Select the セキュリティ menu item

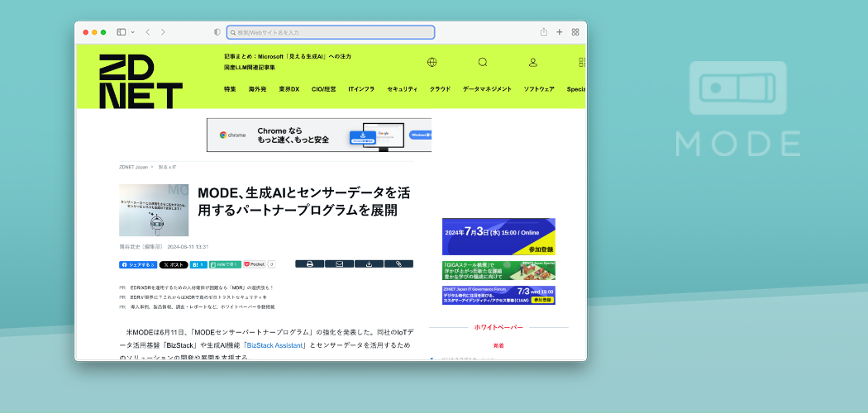[x=402, y=89]
